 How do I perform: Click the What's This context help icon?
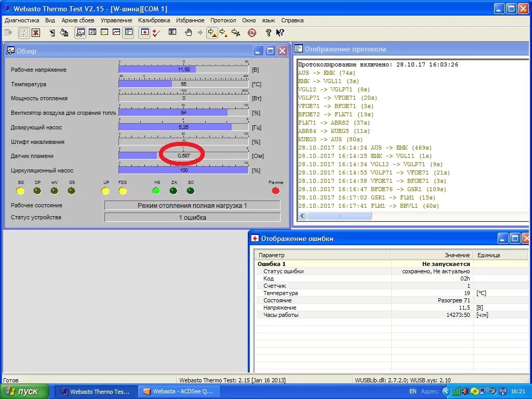pos(280,33)
